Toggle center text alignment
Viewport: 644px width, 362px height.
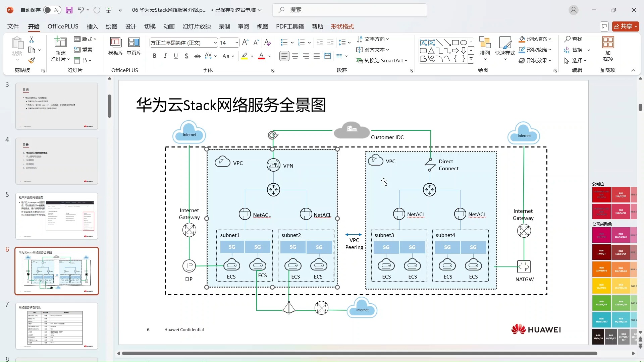point(295,56)
